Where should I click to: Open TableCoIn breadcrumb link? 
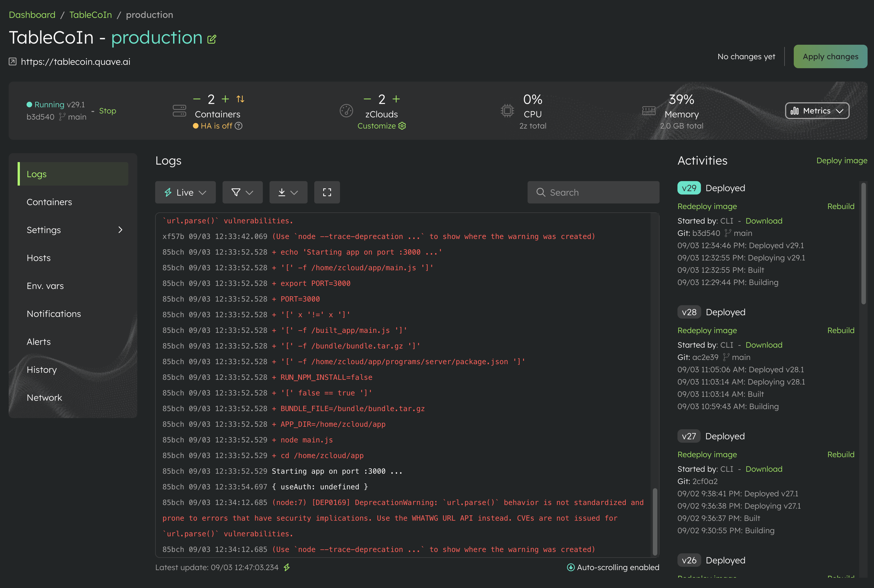click(x=90, y=15)
